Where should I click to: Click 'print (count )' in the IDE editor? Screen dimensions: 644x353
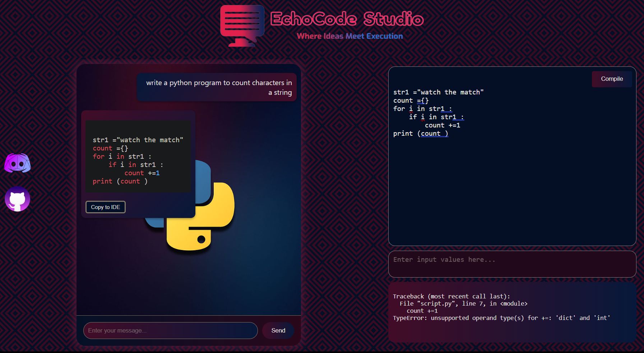click(x=421, y=134)
